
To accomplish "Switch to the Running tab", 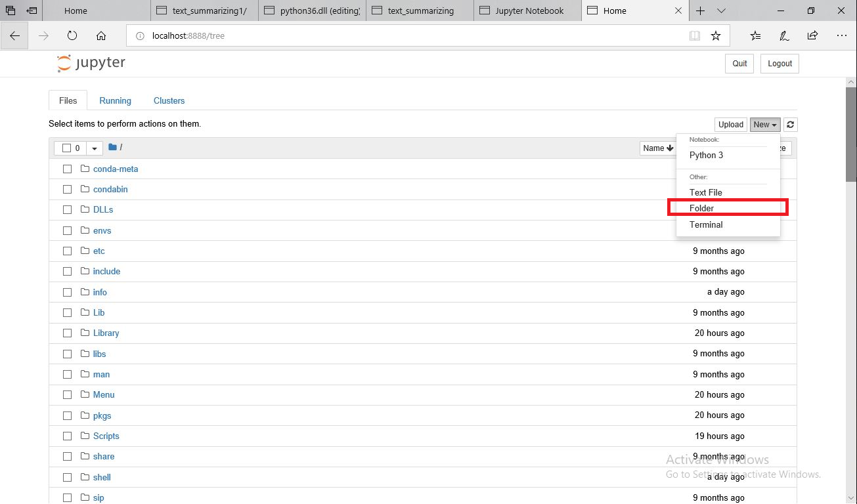I will coord(115,100).
